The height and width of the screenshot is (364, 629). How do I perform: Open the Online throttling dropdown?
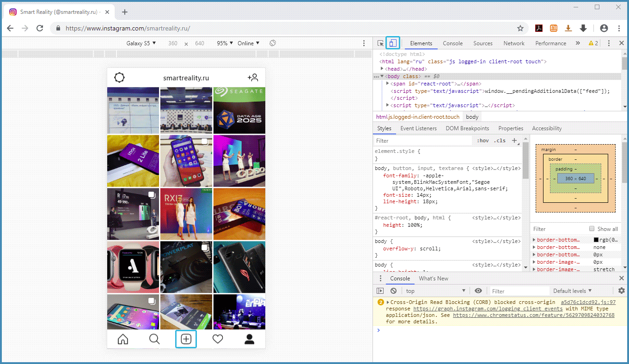coord(248,43)
